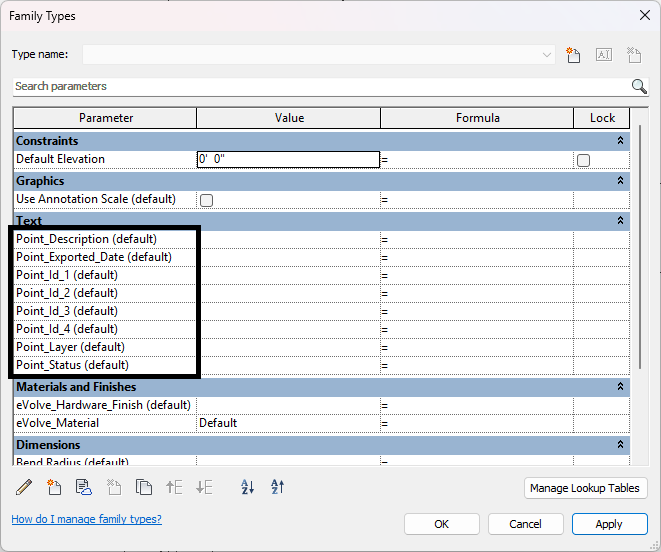The height and width of the screenshot is (552, 661).
Task: Sort parameters in ascending order A to Z
Action: (248, 488)
